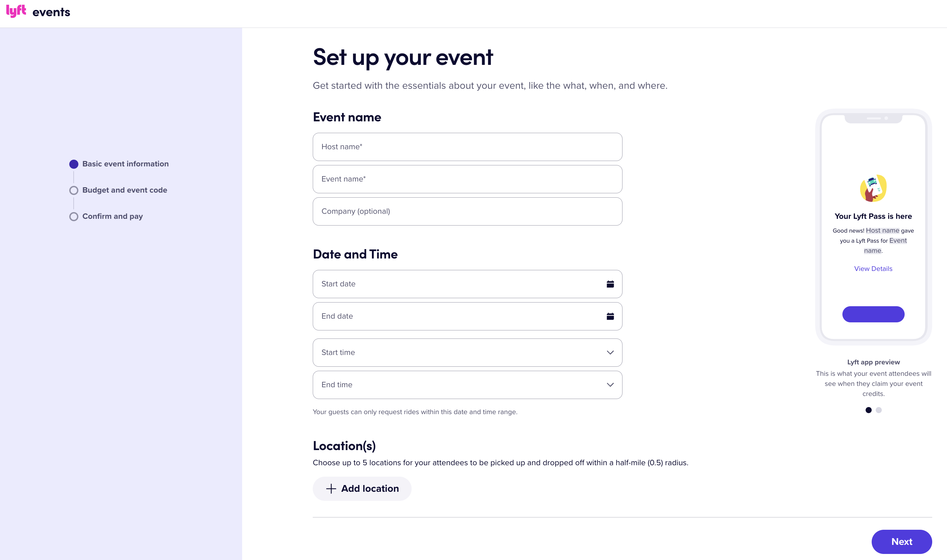Image resolution: width=947 pixels, height=560 pixels.
Task: Click the Lyft Pass yellow badge illustration
Action: [x=873, y=188]
